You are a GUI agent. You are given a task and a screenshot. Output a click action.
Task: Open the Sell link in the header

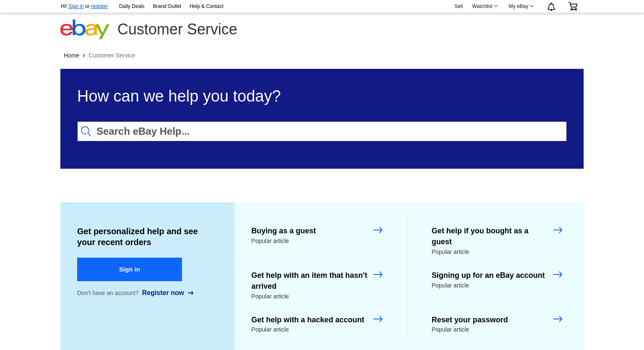click(459, 6)
